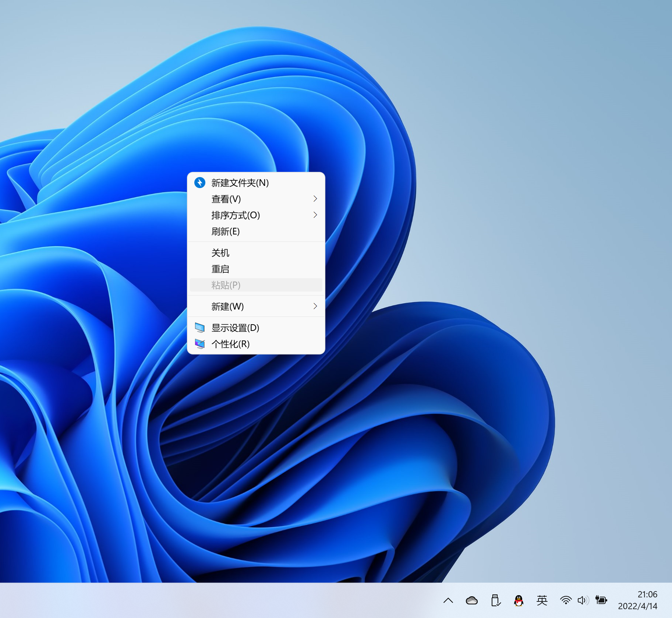
Task: Open OneDrive cloud tray icon
Action: click(472, 601)
